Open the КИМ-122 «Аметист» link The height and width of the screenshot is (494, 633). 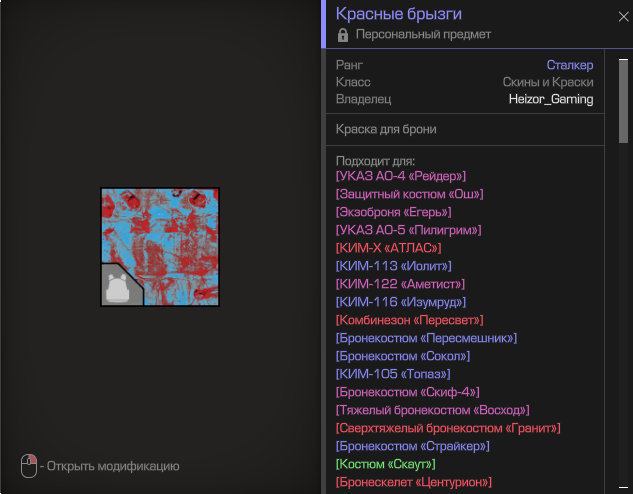400,284
